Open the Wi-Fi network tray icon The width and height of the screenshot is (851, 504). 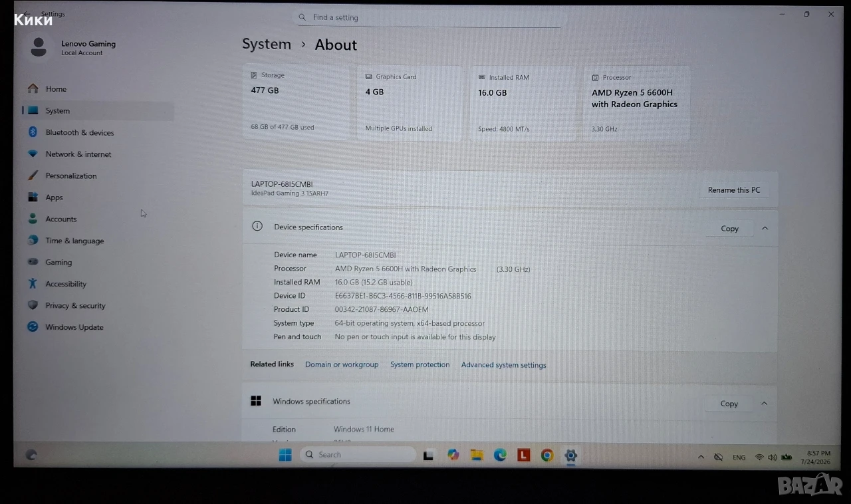[759, 457]
